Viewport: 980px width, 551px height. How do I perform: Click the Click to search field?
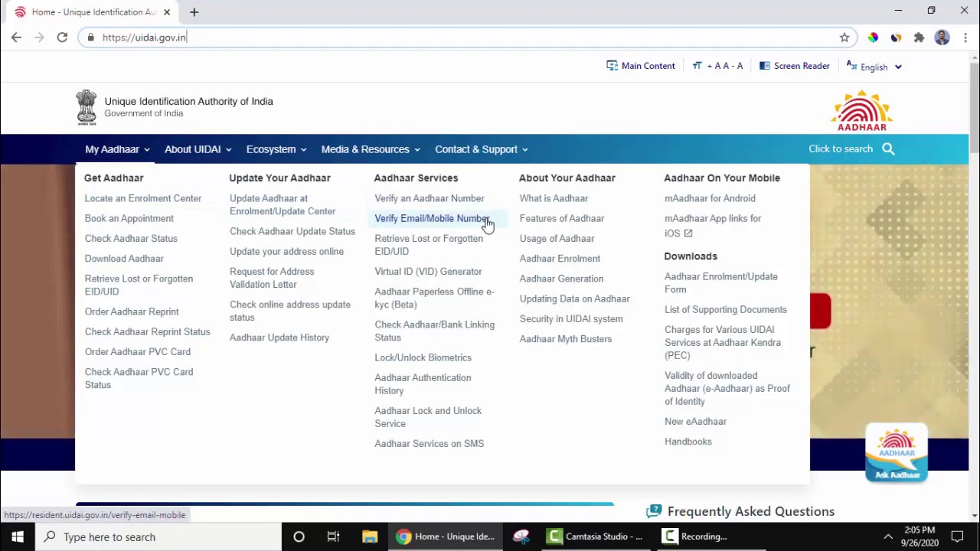pyautogui.click(x=841, y=149)
